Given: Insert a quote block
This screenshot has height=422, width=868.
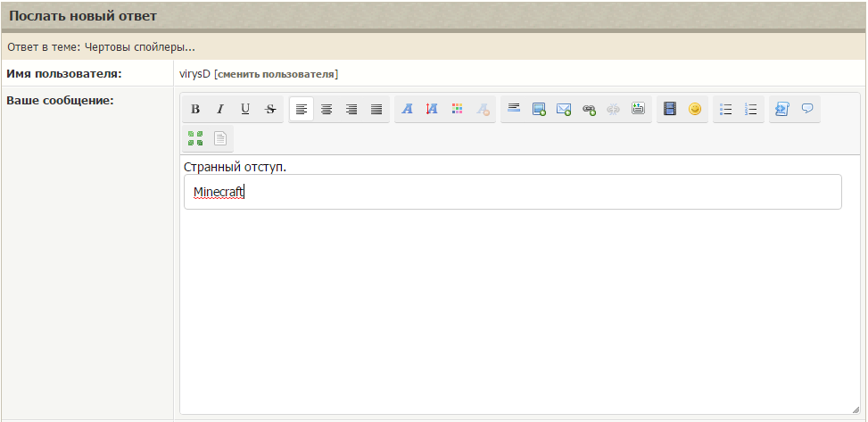Looking at the screenshot, I should 807,109.
